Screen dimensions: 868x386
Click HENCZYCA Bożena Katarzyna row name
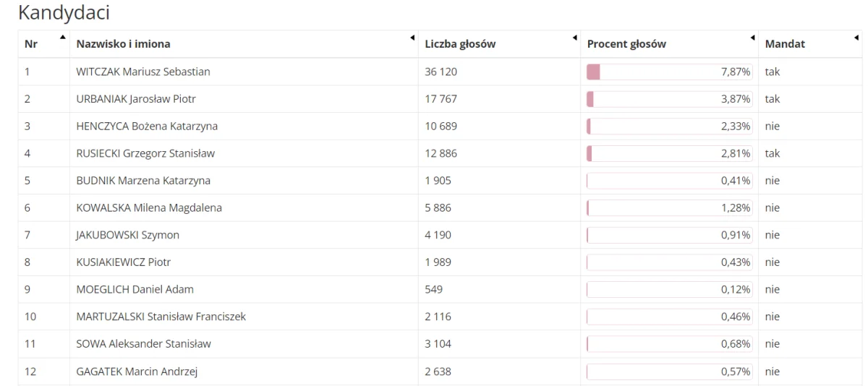pyautogui.click(x=147, y=126)
